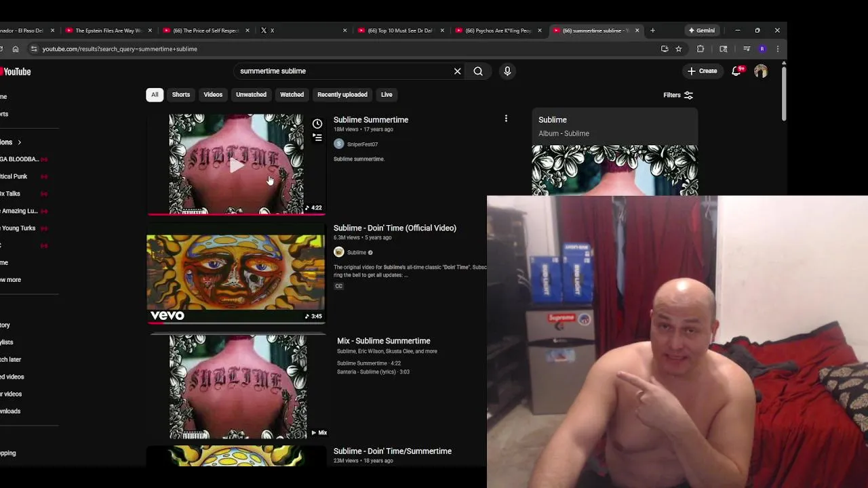Clear the search query with the X
The width and height of the screenshot is (868, 488).
click(457, 71)
